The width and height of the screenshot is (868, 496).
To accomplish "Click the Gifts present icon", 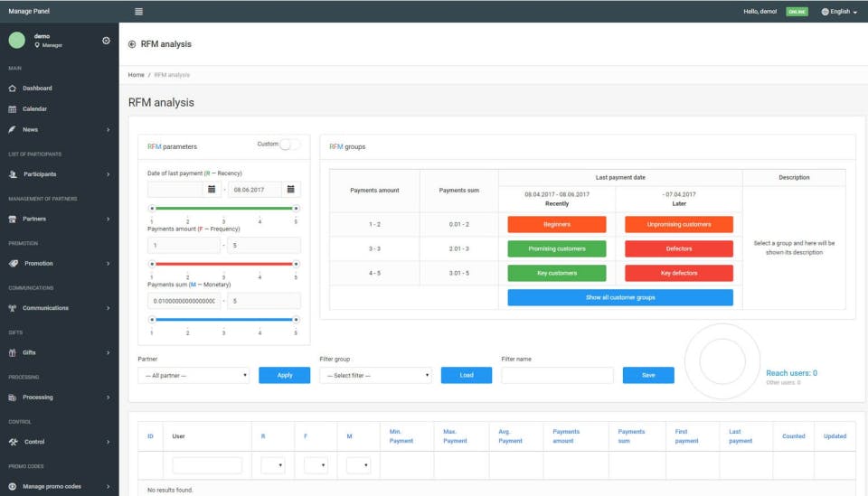I will (x=12, y=352).
